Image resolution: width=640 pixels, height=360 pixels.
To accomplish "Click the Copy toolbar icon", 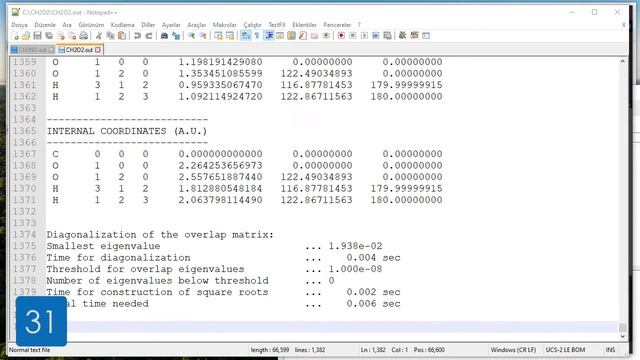I will (x=110, y=36).
